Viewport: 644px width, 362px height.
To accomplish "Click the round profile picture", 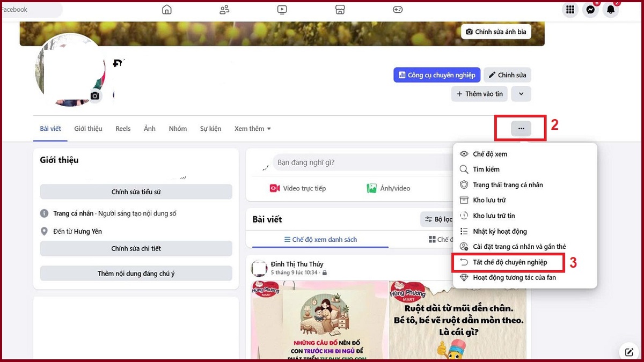I will pyautogui.click(x=70, y=71).
